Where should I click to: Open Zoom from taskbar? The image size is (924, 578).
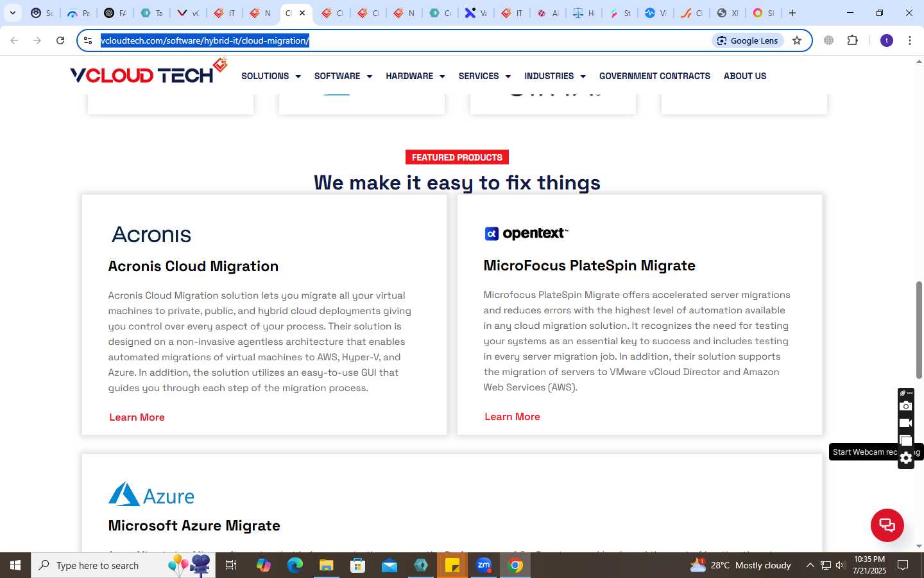click(x=484, y=565)
